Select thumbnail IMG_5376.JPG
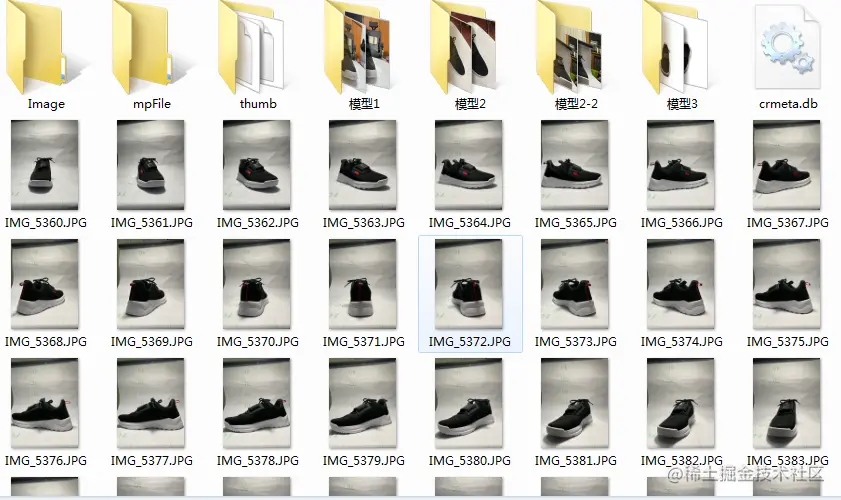841x500 pixels. click(45, 403)
